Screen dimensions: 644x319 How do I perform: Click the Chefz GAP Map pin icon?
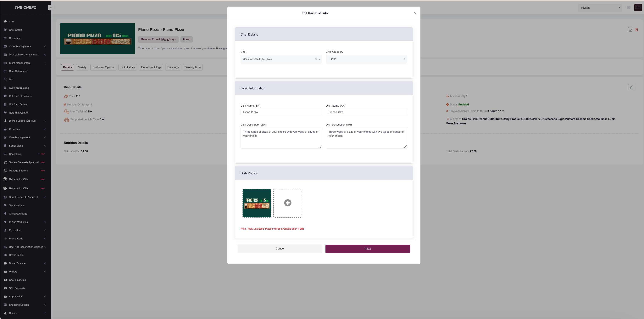(x=5, y=214)
